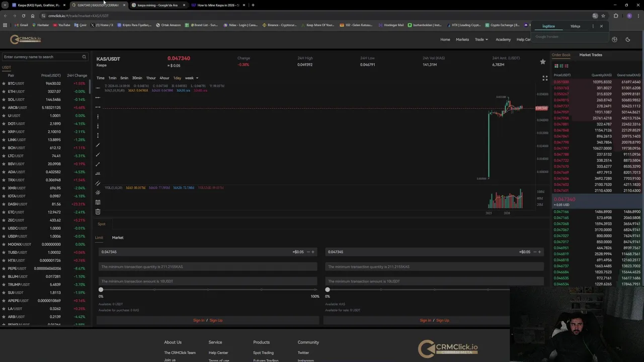Screen dimensions: 644x362
Task: Switch to the Market order tab
Action: point(118,237)
